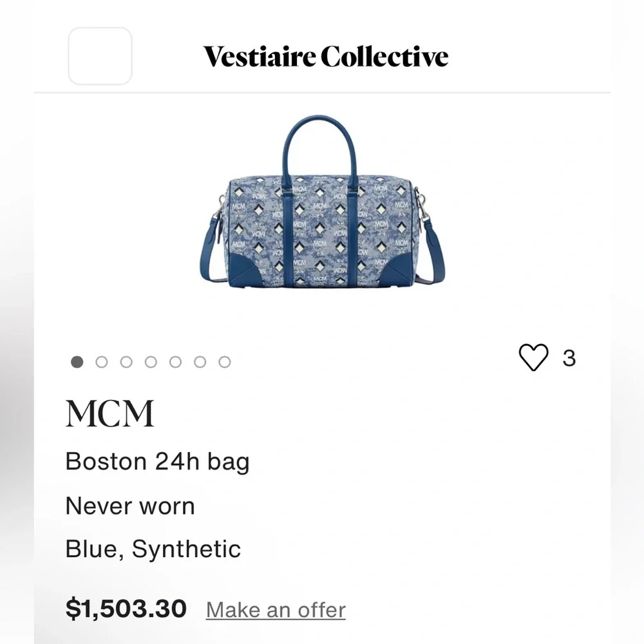Select the fifth carousel dot
Screen dimensions: 644x644
pos(175,361)
